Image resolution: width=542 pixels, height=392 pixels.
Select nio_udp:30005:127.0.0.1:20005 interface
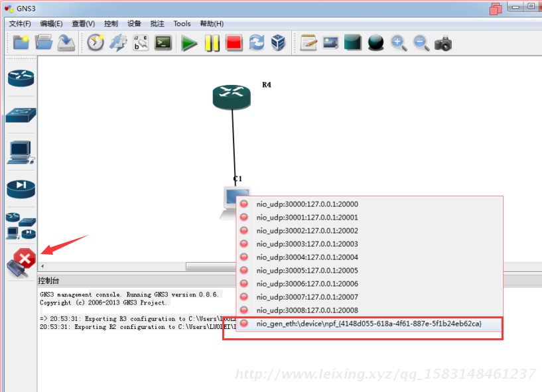pyautogui.click(x=369, y=271)
